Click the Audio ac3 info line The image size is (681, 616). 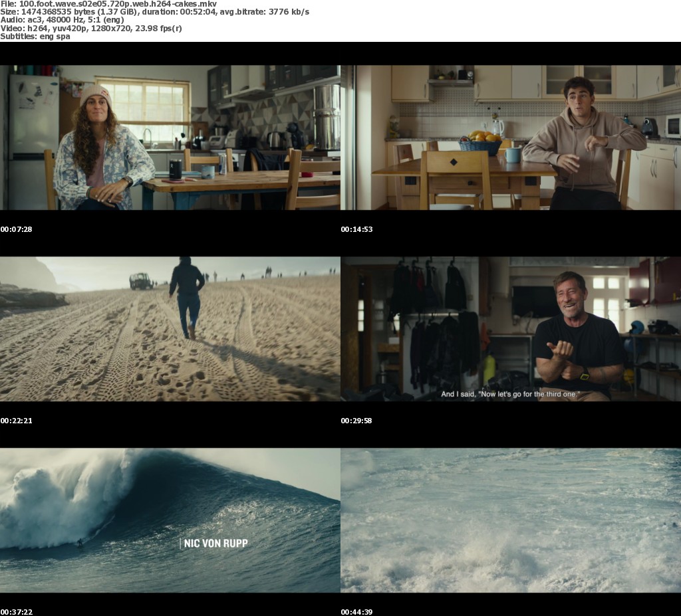62,20
